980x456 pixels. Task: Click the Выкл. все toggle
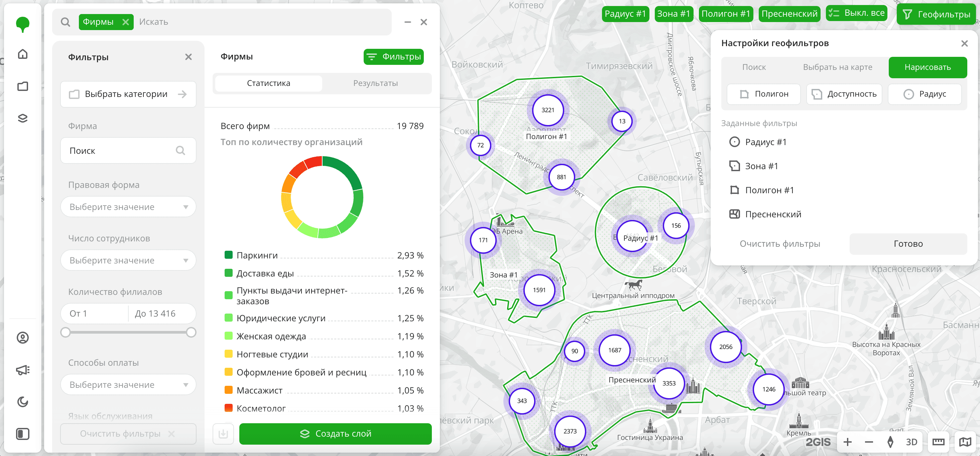tap(856, 13)
